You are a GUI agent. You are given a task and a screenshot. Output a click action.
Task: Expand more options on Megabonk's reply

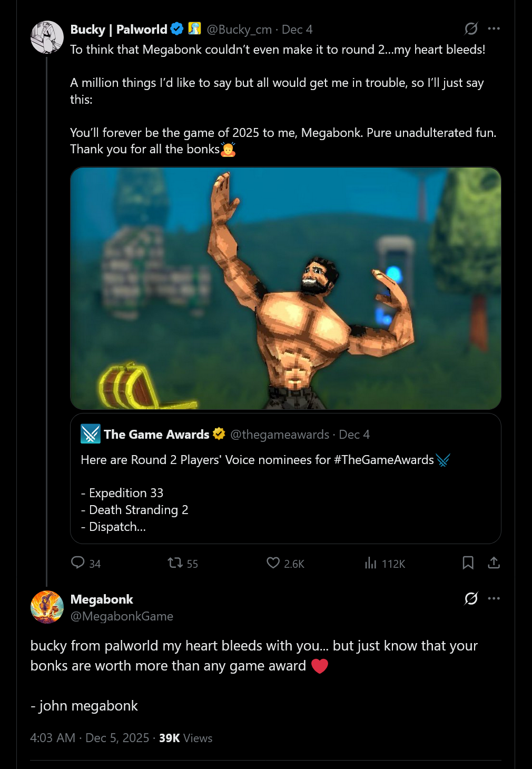tap(494, 598)
